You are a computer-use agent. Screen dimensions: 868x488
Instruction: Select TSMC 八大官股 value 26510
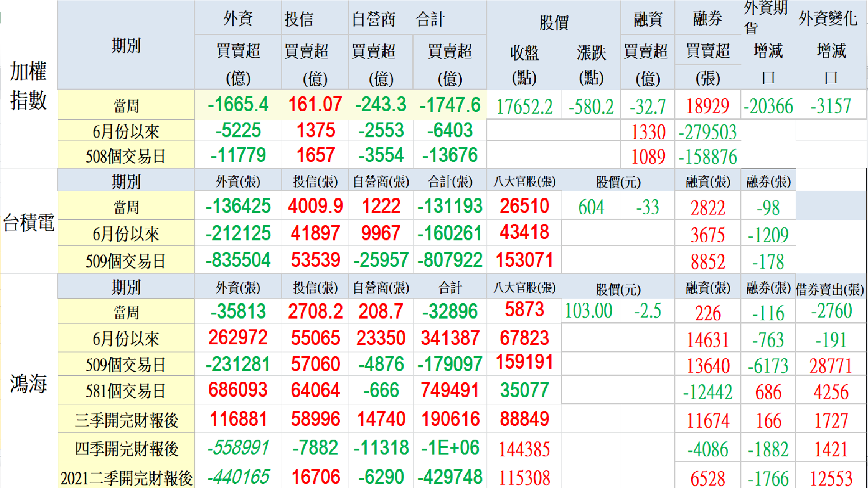click(x=524, y=206)
